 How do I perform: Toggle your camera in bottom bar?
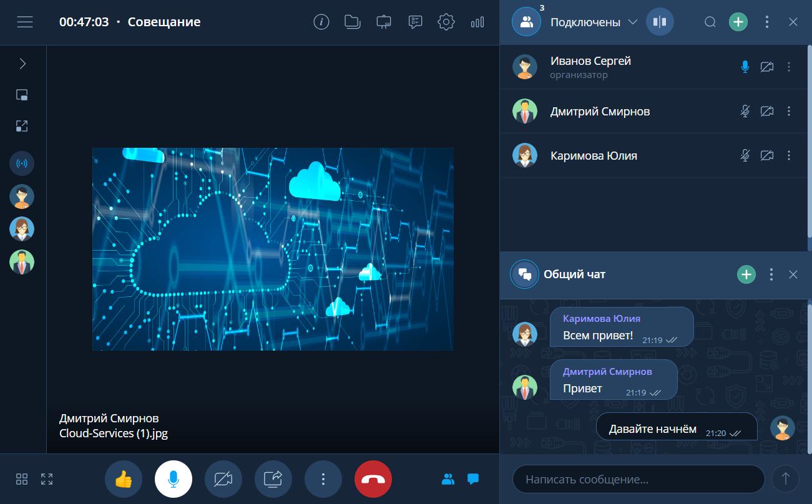point(223,479)
